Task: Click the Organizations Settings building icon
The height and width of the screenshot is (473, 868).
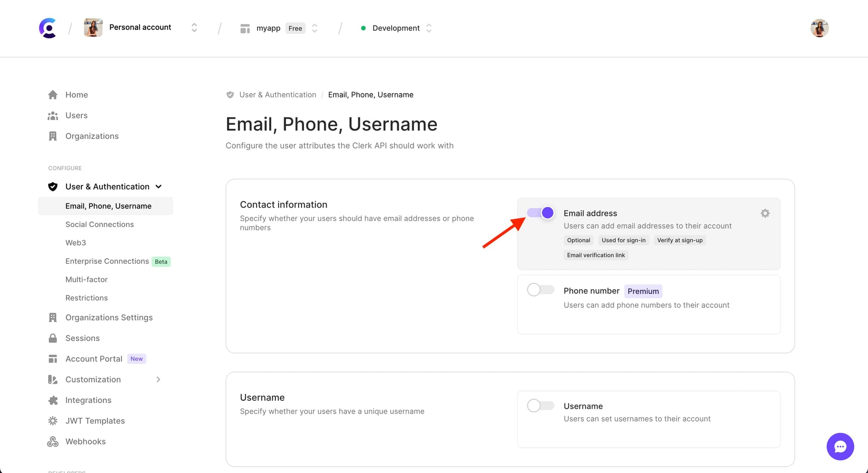Action: [x=53, y=317]
